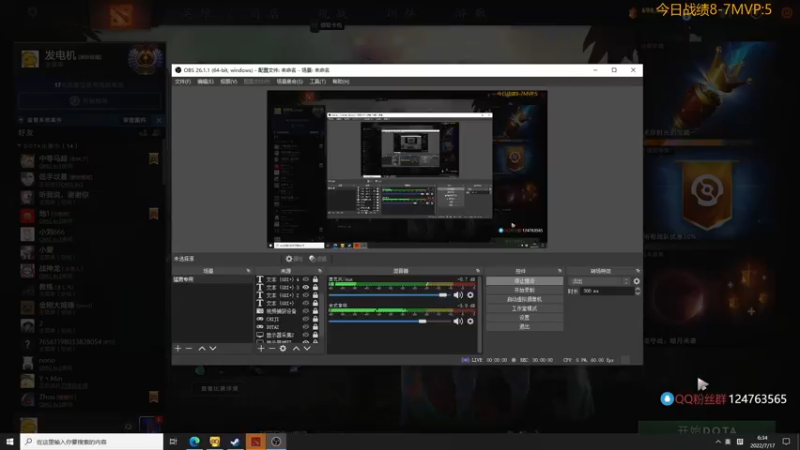Pop out the Audio Mixer dock header icon
The height and width of the screenshot is (450, 800).
click(x=478, y=271)
